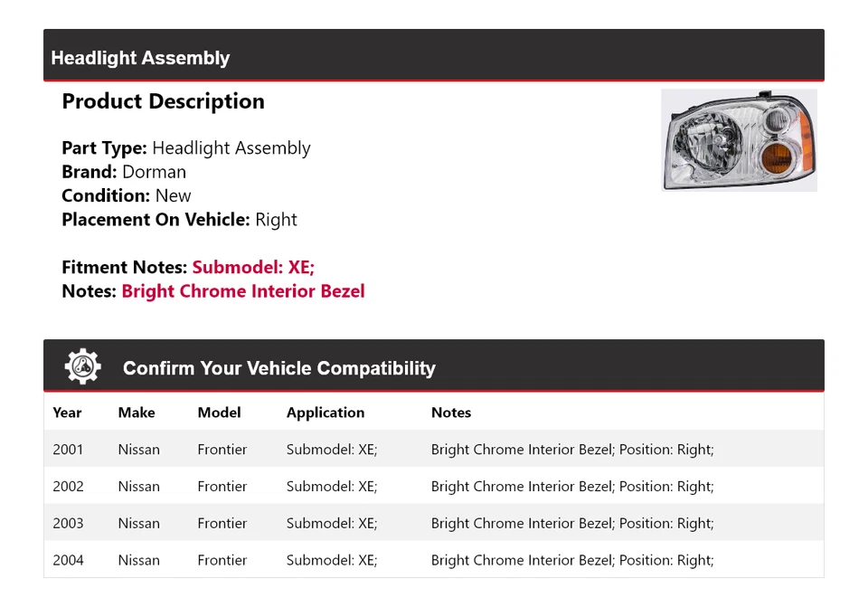868x607 pixels.
Task: Click the Application column header
Action: [325, 413]
